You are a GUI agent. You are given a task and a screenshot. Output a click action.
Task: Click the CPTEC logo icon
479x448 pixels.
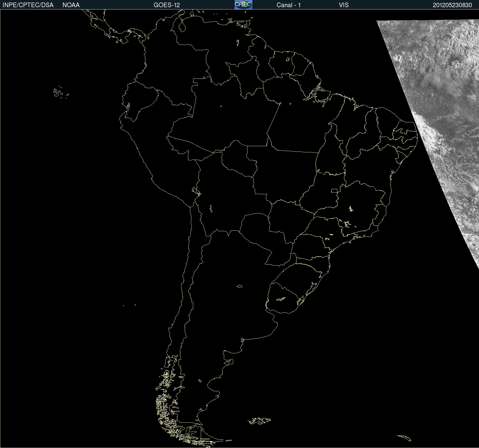click(243, 5)
